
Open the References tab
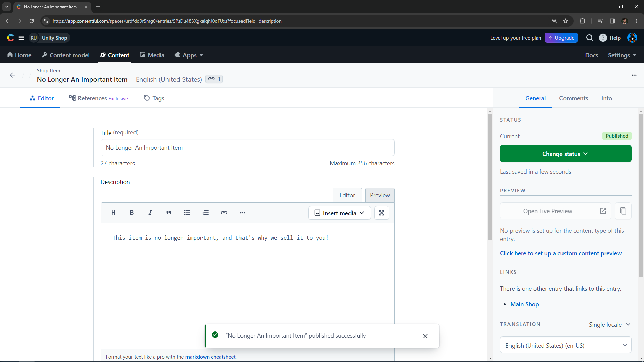99,98
